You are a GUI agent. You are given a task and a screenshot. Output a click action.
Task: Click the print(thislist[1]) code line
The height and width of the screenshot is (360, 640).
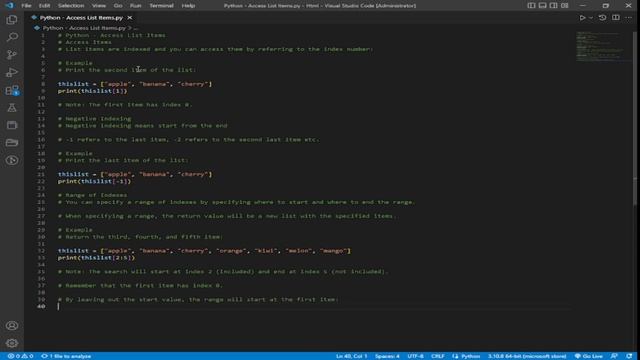tap(92, 91)
